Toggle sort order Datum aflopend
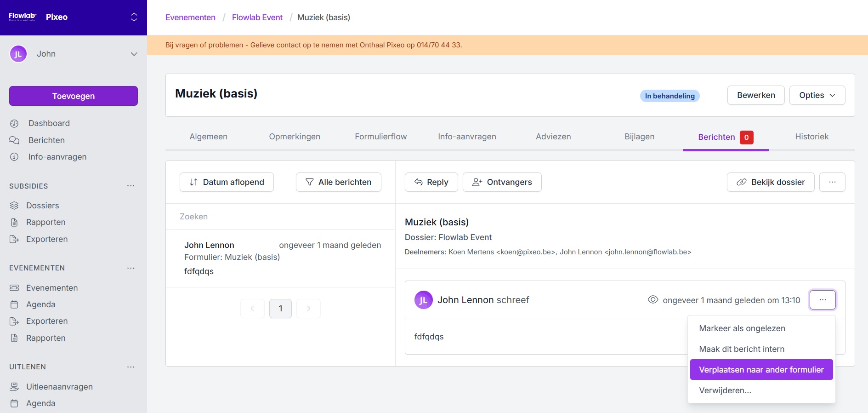Image resolution: width=868 pixels, height=413 pixels. click(x=227, y=182)
